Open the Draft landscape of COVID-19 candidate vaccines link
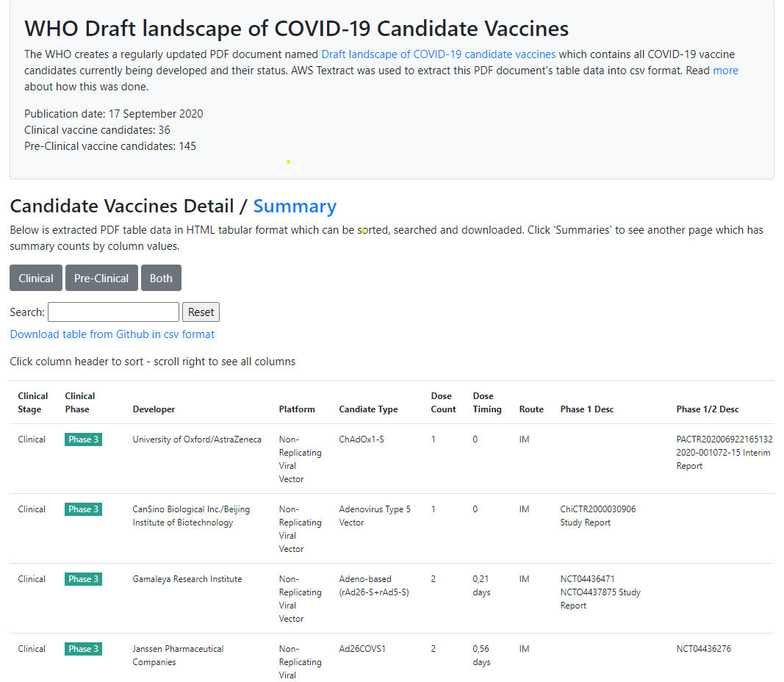The height and width of the screenshot is (682, 784). coord(439,54)
